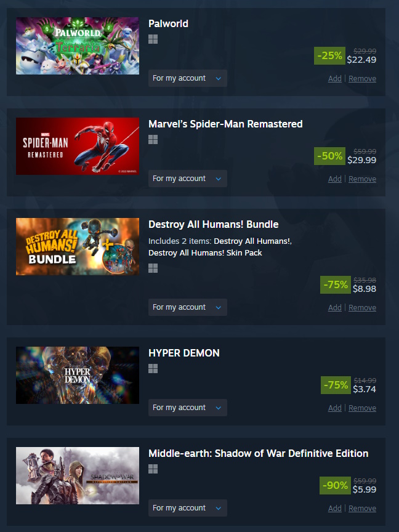This screenshot has height=532, width=399.
Task: Remove Palworld from the cart
Action: pyautogui.click(x=362, y=79)
